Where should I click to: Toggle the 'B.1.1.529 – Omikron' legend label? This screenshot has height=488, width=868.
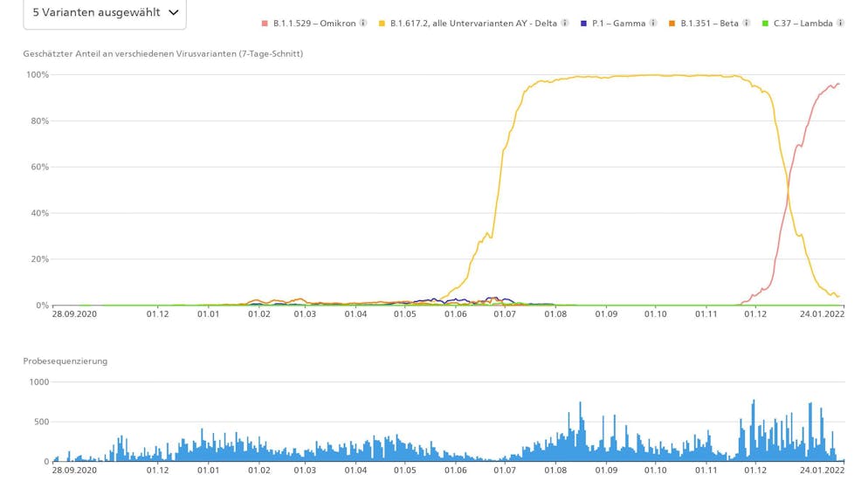[x=314, y=24]
